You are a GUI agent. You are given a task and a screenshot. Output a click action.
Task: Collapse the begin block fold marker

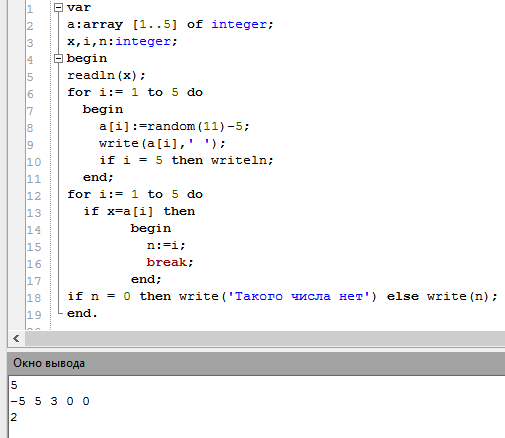click(x=58, y=59)
